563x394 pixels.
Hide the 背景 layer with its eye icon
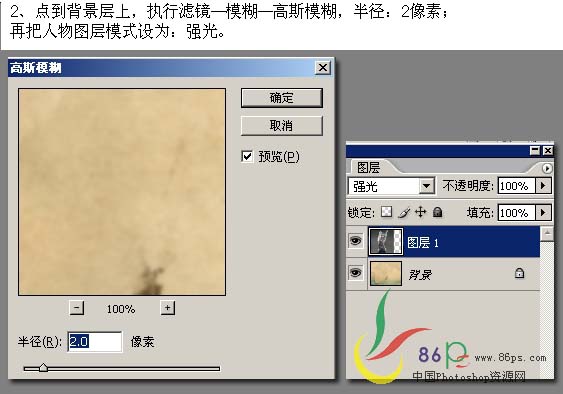pyautogui.click(x=355, y=273)
